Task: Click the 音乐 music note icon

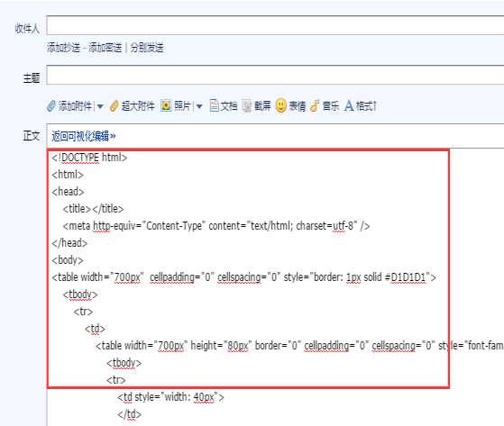Action: [315, 106]
